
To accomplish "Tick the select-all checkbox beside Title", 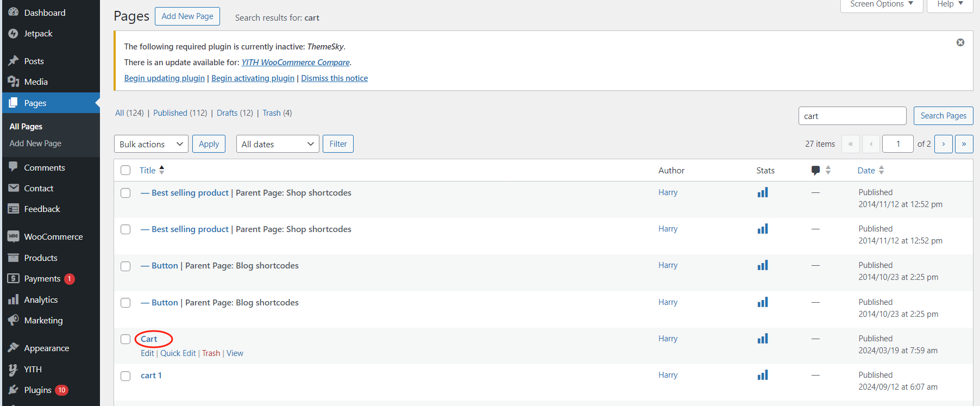I will (125, 170).
